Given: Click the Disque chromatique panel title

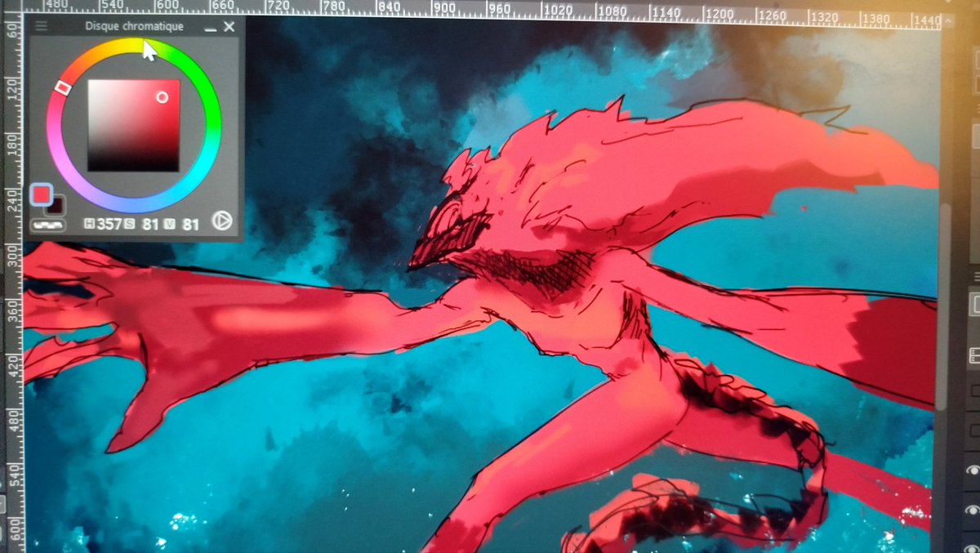Looking at the screenshot, I should [134, 26].
